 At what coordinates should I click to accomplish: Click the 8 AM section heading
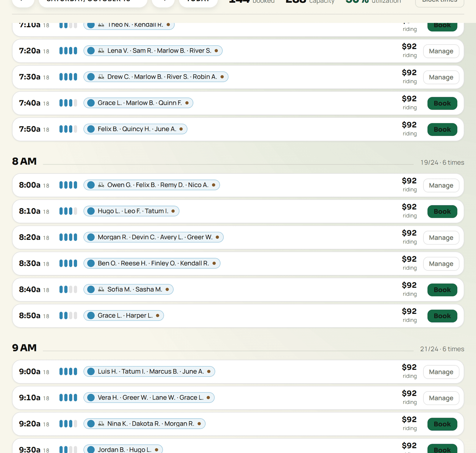click(24, 161)
